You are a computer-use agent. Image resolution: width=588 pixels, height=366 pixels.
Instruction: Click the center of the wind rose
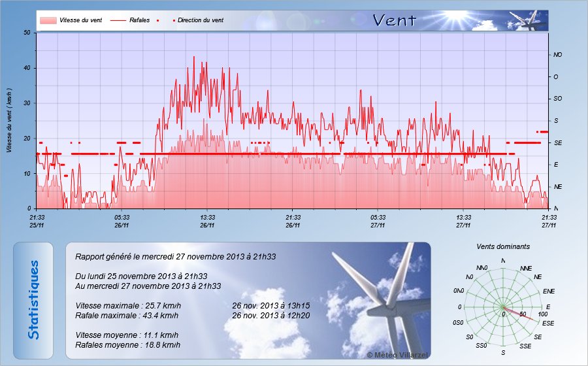[x=503, y=307]
